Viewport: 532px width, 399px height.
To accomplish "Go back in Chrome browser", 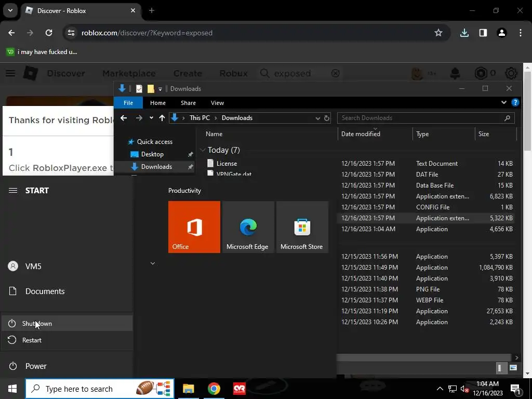I will (11, 33).
